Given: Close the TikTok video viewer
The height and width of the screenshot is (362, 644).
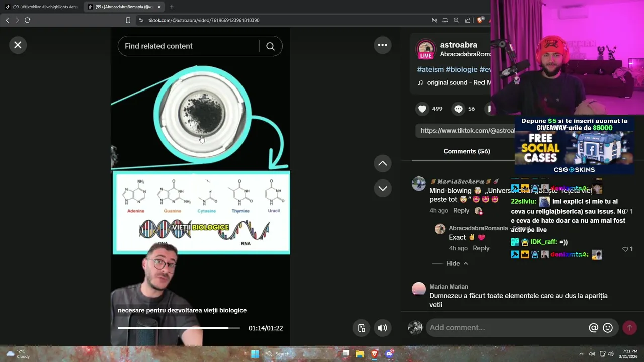Looking at the screenshot, I should tap(18, 45).
